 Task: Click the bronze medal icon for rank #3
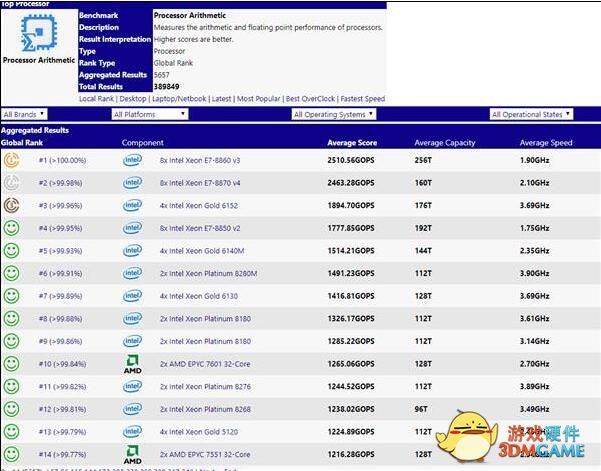pos(11,205)
